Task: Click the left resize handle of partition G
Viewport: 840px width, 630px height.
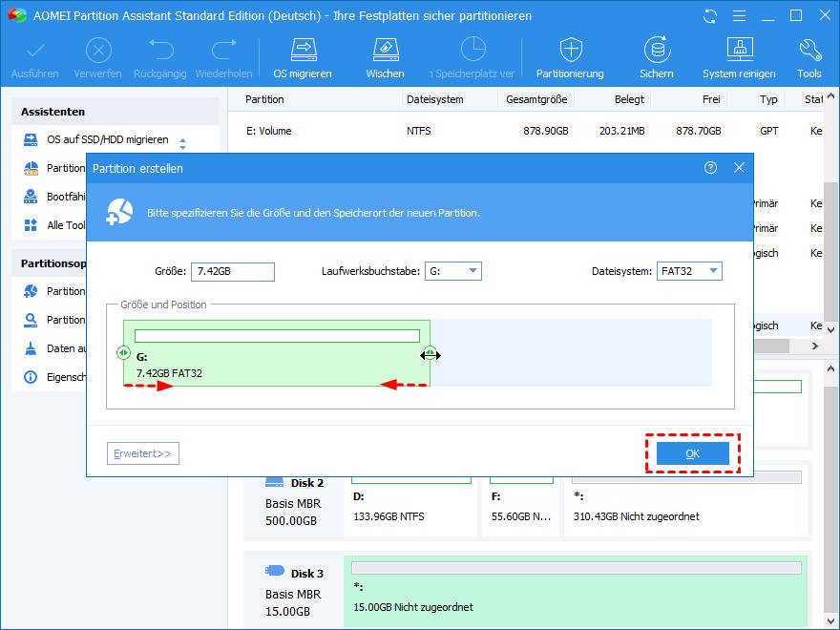Action: [x=124, y=352]
